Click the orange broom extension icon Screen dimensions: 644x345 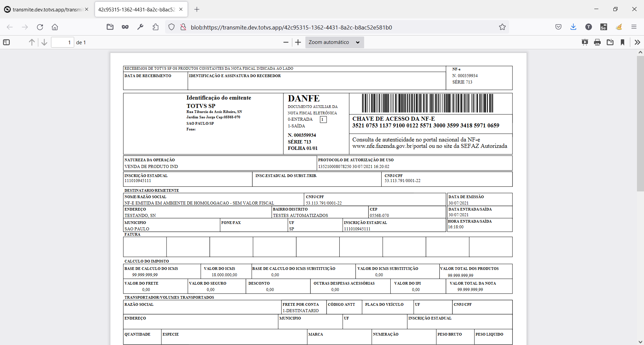(619, 27)
